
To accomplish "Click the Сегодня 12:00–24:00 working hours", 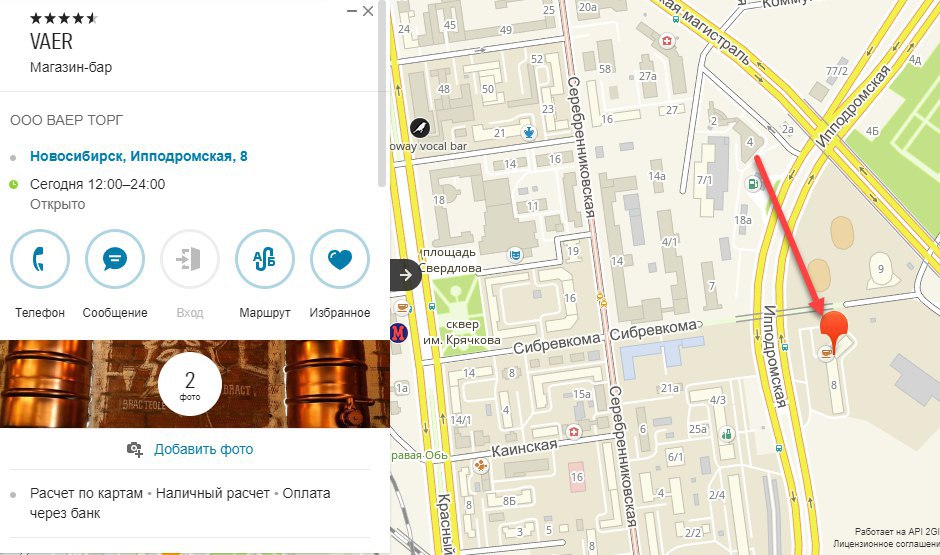I will tap(98, 184).
